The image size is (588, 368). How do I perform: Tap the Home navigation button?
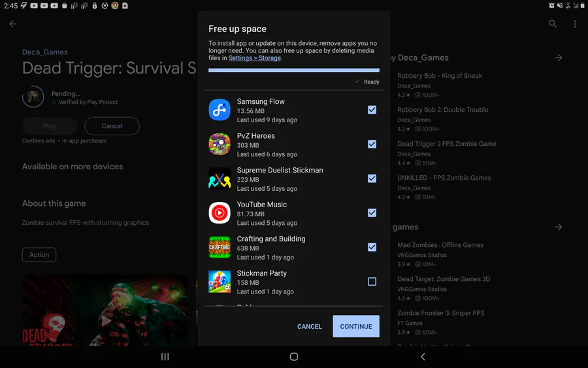294,357
